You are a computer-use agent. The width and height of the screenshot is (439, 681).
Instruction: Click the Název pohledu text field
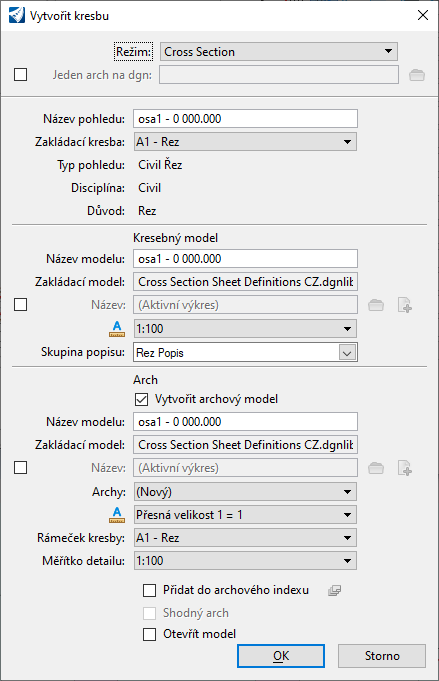coord(245,119)
